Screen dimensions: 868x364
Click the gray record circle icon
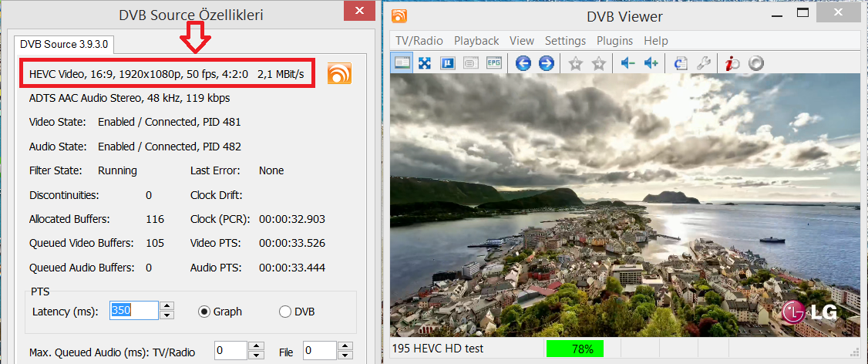pyautogui.click(x=755, y=63)
